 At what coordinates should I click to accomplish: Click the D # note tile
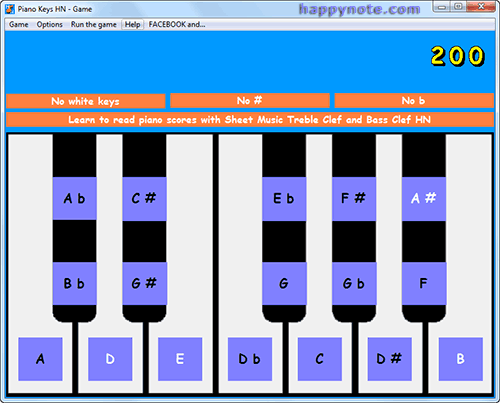click(x=389, y=359)
